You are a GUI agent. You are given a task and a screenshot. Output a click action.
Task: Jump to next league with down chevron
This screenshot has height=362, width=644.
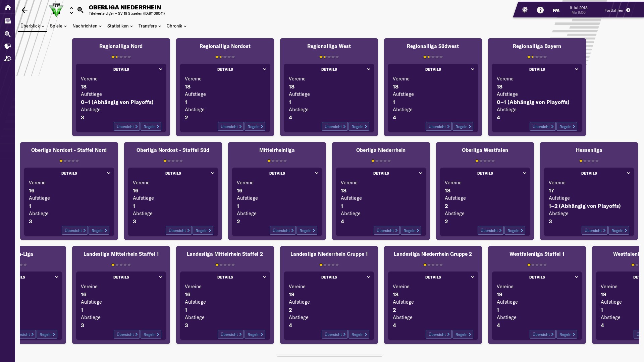[x=71, y=13]
